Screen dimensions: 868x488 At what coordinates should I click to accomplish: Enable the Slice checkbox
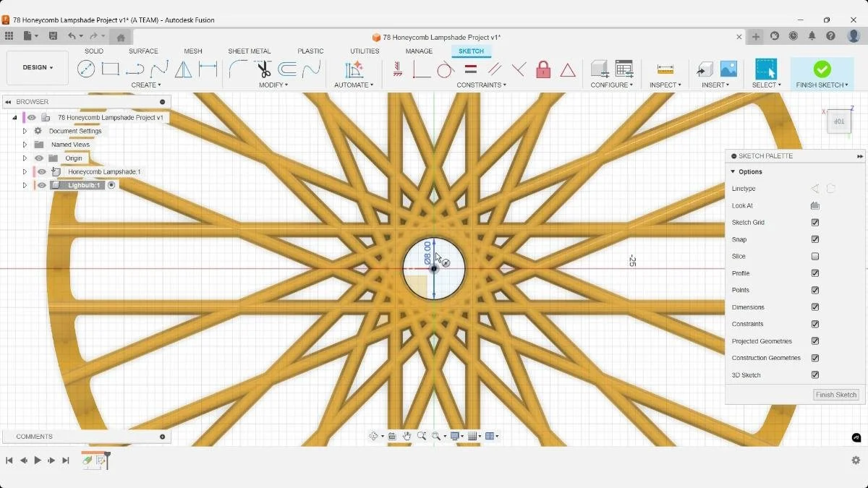[x=815, y=257]
